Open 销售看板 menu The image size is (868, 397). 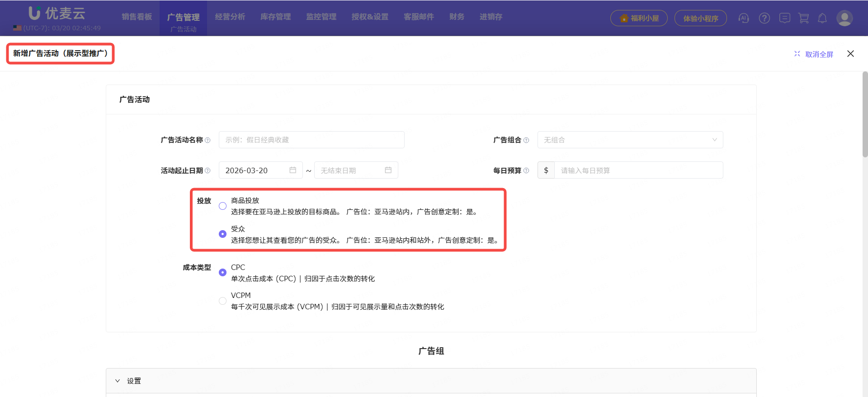[x=137, y=17]
